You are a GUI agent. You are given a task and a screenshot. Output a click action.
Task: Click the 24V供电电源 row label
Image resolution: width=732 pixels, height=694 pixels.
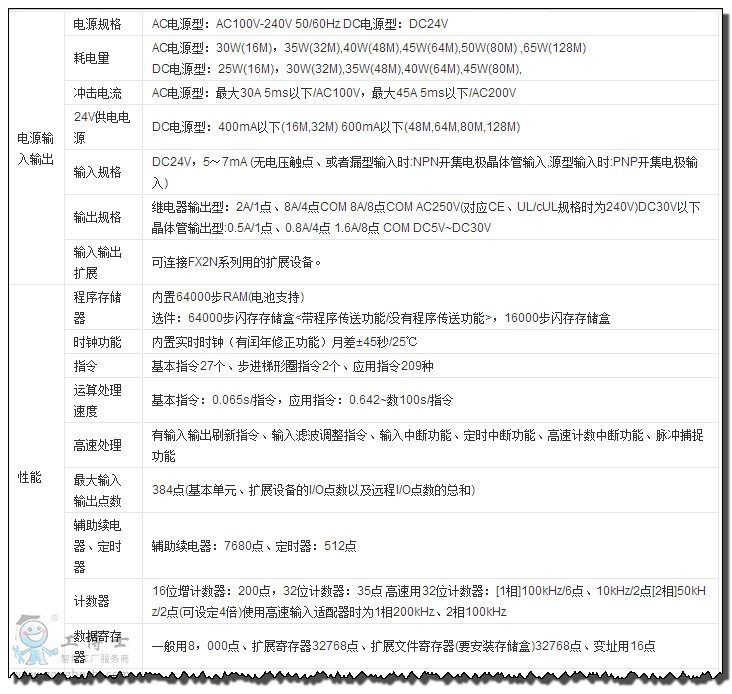(x=102, y=127)
